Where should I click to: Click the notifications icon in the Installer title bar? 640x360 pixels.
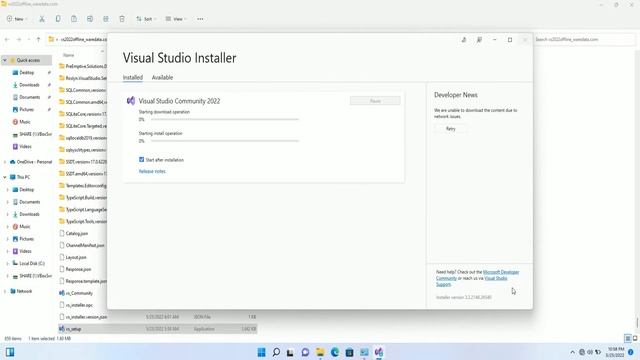(464, 40)
